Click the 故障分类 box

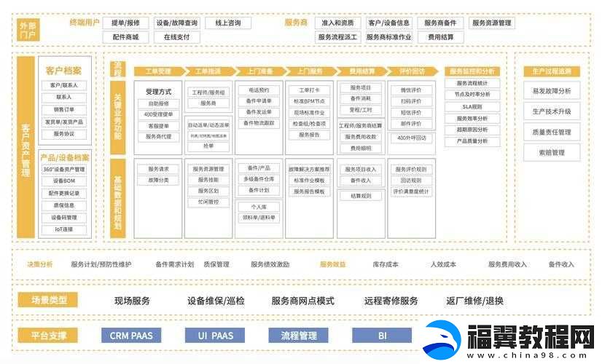click(x=159, y=181)
